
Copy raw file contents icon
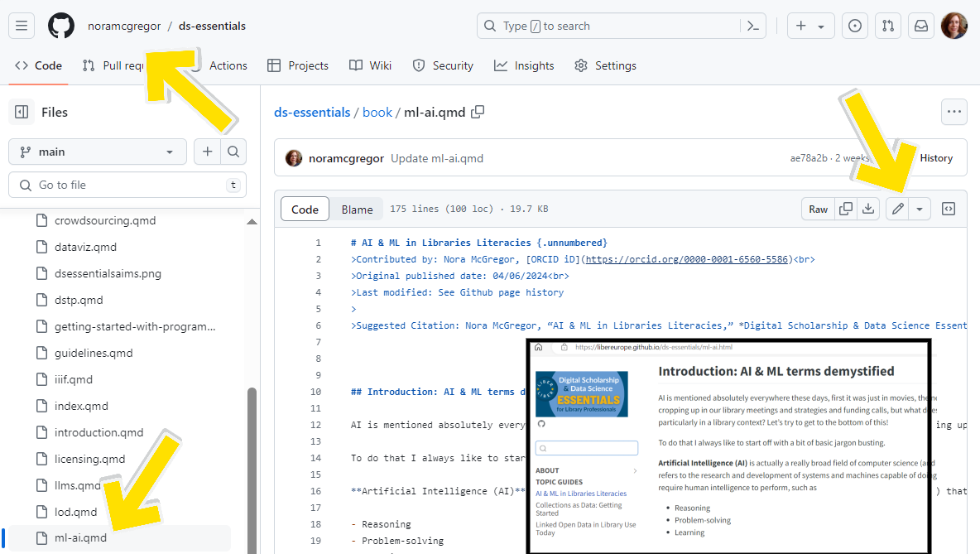(x=846, y=209)
